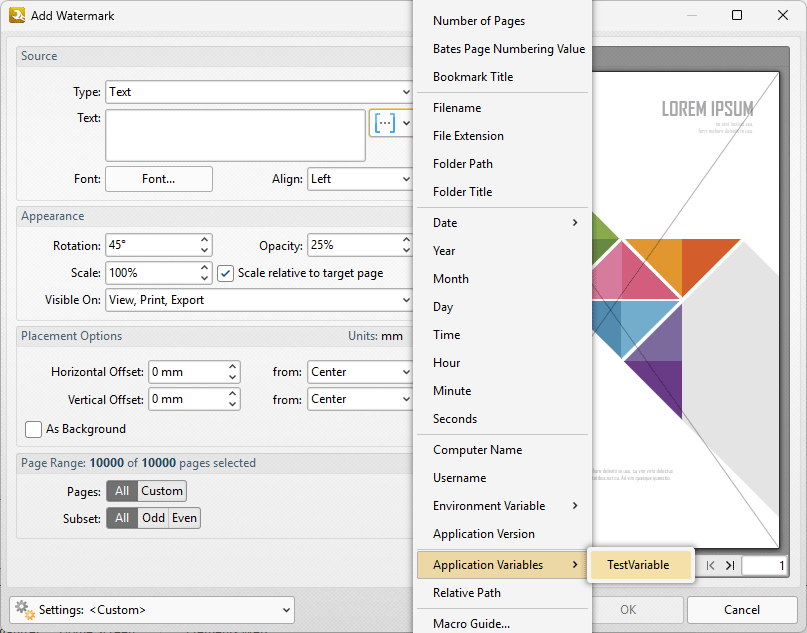Decrease Scale with down arrow
The height and width of the screenshot is (633, 807).
click(204, 278)
